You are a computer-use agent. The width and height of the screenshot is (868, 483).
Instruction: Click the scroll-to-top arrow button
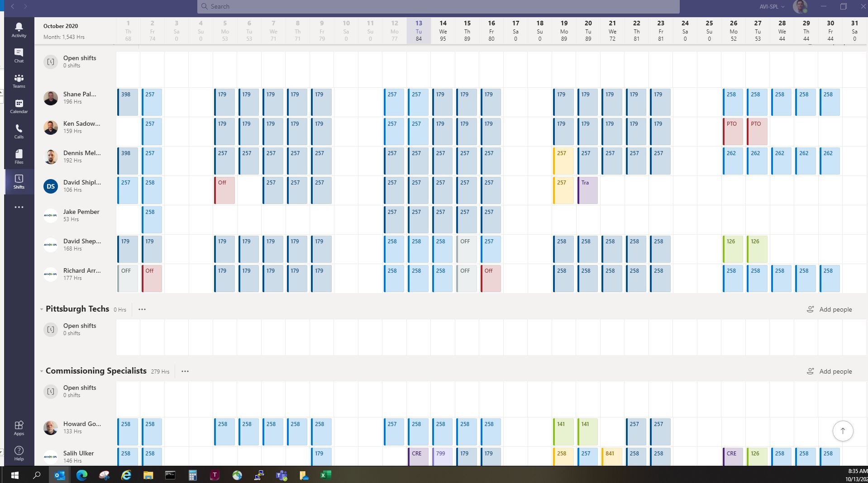(843, 431)
